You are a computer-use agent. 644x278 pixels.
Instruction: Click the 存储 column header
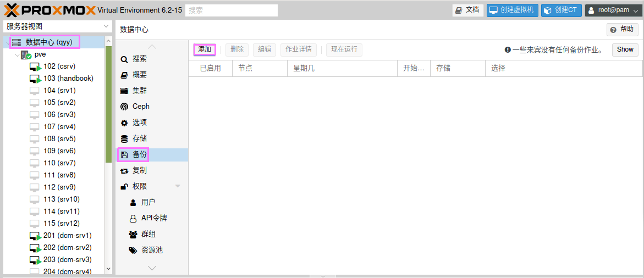(458, 69)
